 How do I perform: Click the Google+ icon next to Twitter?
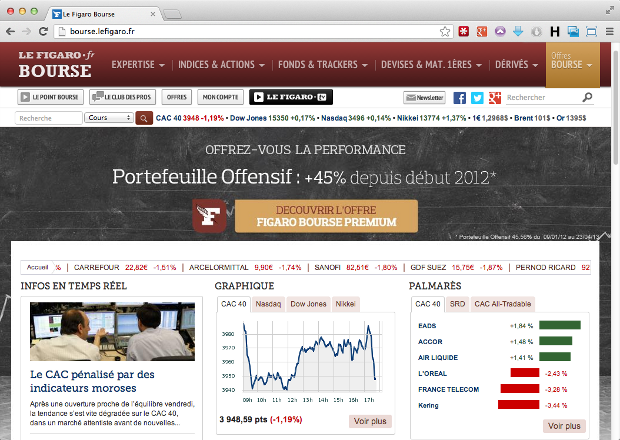tap(495, 98)
